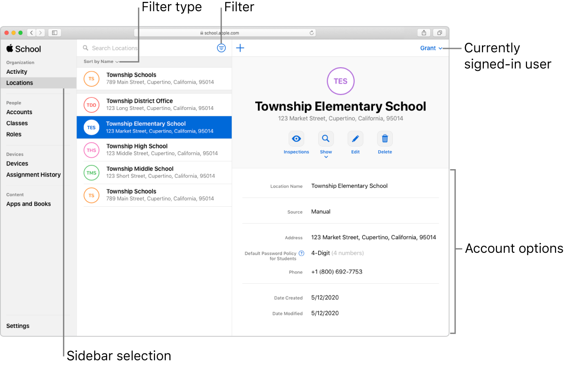This screenshot has width=588, height=366.
Task: Reload the page in the address bar
Action: (312, 33)
